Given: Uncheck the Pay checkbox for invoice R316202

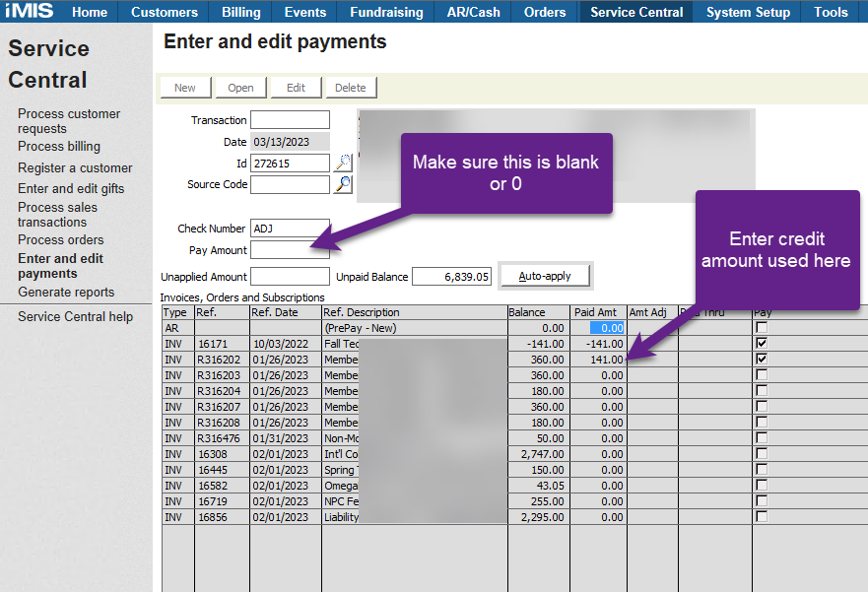Looking at the screenshot, I should tap(761, 360).
